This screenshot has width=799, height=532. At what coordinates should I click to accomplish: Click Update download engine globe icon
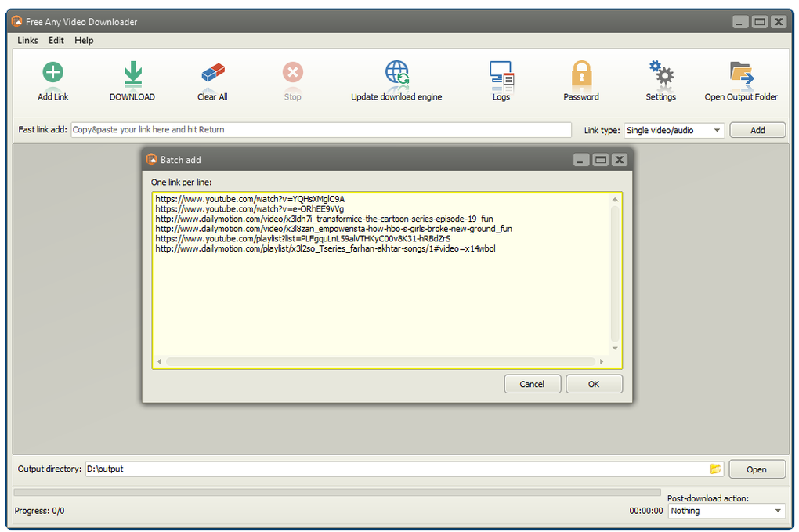coord(397,72)
